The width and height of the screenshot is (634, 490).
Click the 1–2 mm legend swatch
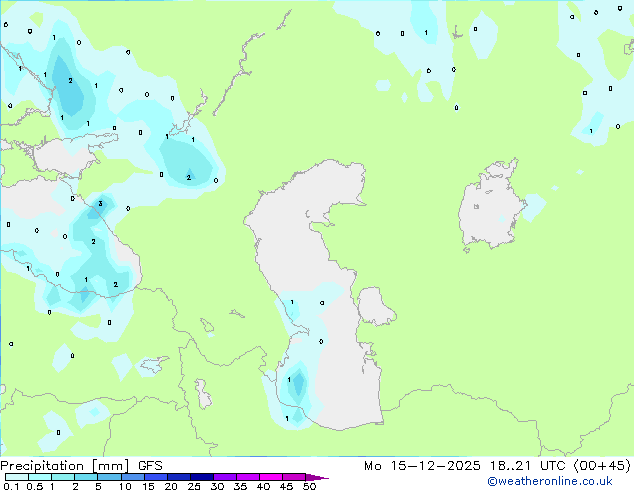(63, 477)
